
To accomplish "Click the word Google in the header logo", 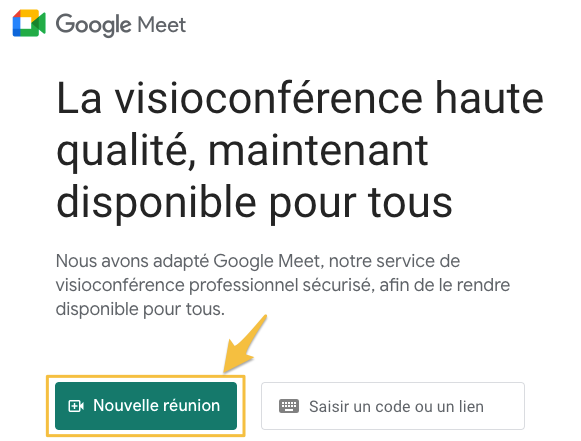I will [93, 25].
